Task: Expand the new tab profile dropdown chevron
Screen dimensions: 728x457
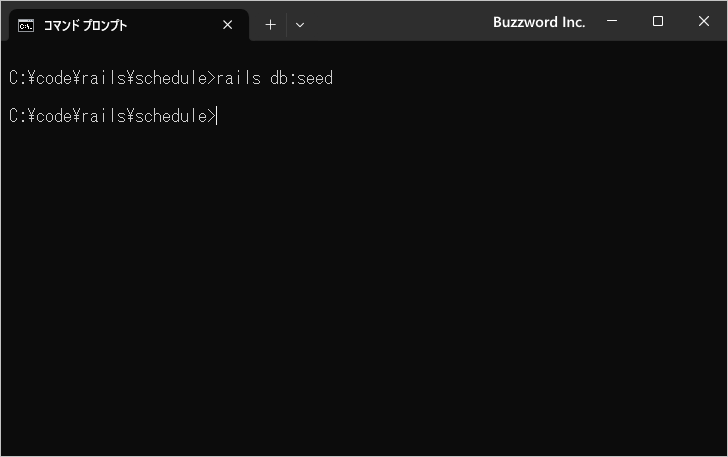Action: 300,25
